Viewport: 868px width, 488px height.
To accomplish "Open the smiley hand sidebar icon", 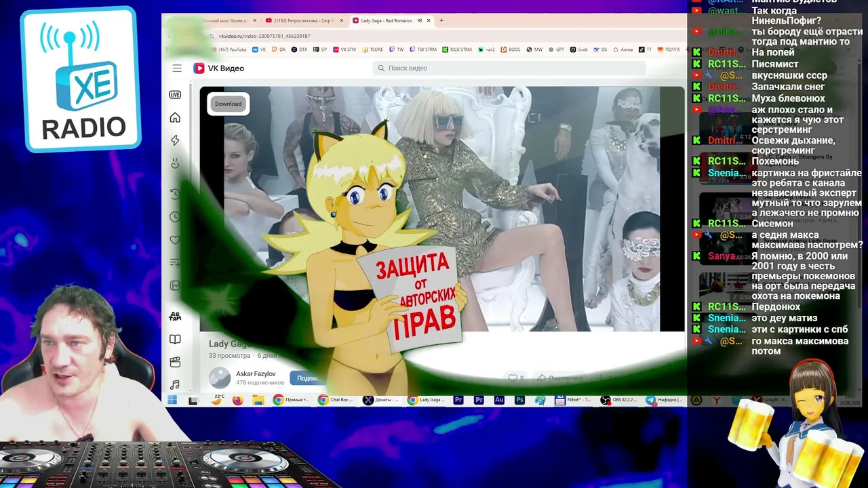I will coord(175,163).
